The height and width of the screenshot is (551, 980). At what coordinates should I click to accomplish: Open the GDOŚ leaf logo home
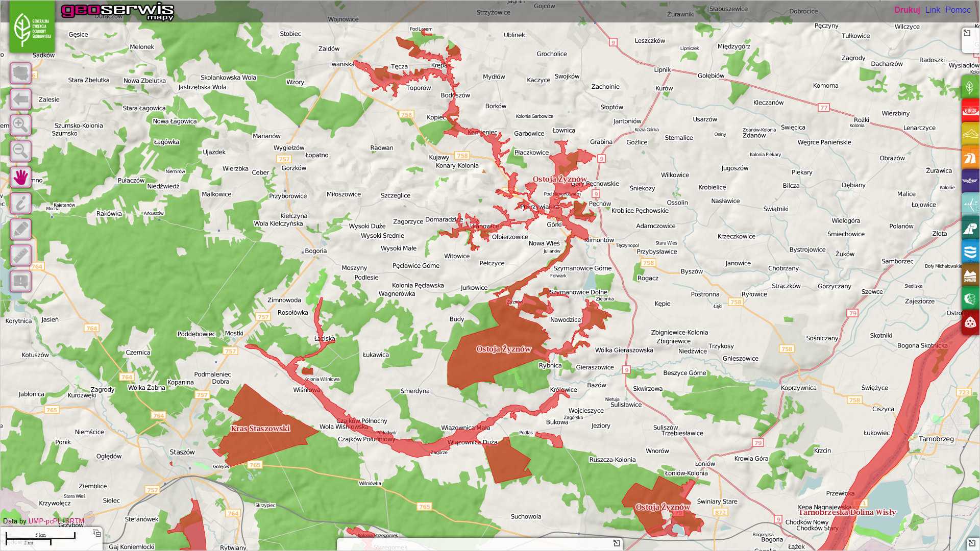point(32,27)
